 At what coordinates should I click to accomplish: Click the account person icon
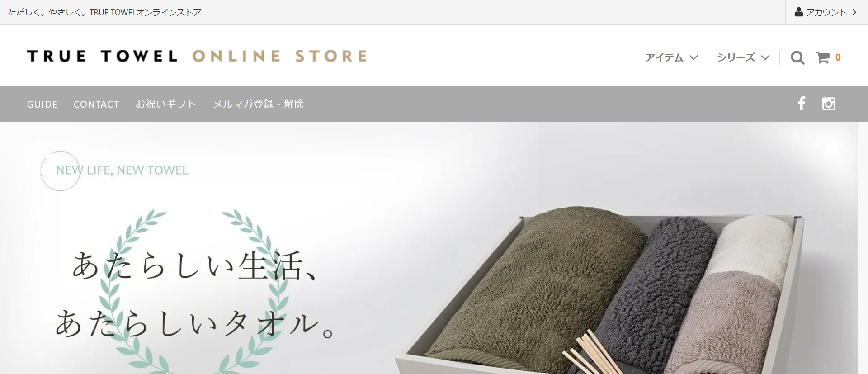[x=799, y=12]
